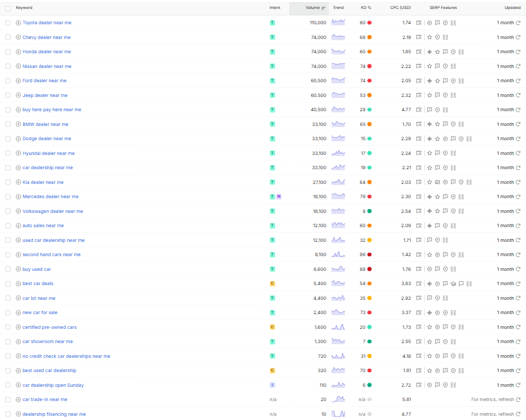Click the N intent badge on Mercedes row
Screen dimensions: 526x420
click(x=279, y=197)
